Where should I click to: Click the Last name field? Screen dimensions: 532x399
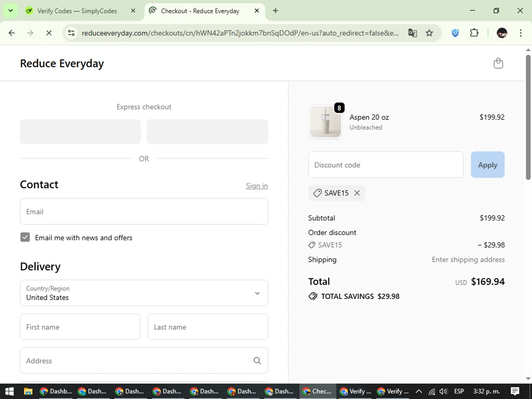(208, 327)
